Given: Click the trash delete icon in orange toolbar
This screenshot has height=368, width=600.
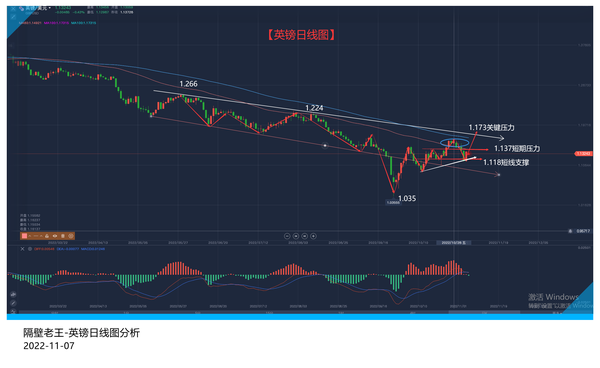Looking at the screenshot, I should point(63,236).
